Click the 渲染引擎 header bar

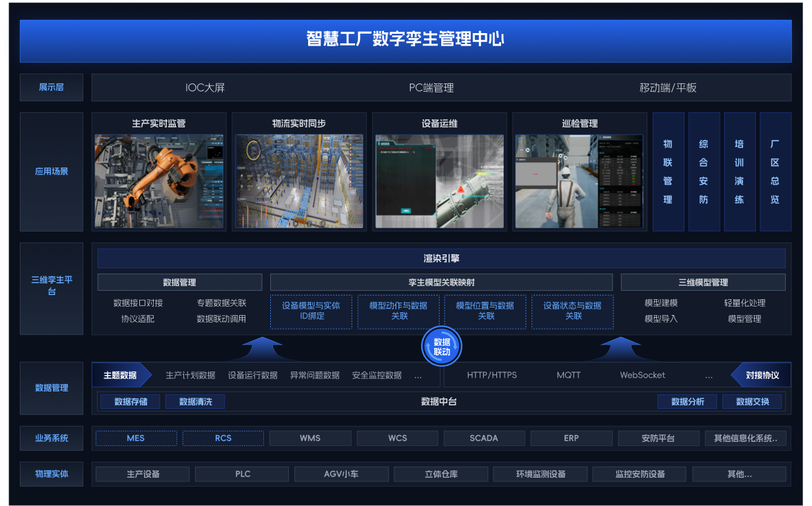pos(441,259)
